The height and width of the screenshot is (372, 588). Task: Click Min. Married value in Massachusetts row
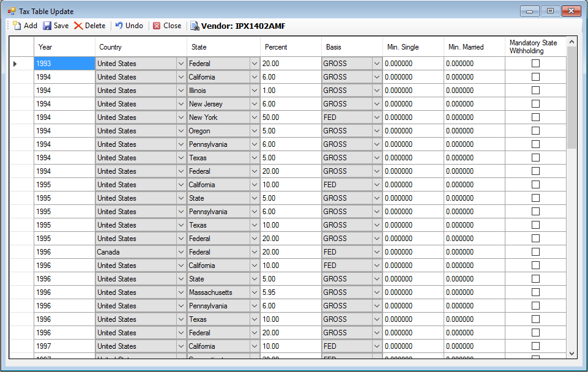click(474, 292)
